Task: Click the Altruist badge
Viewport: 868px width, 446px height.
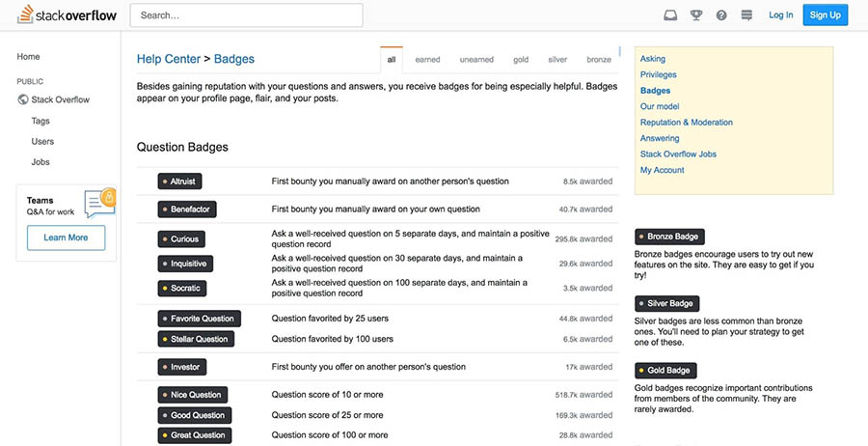Action: coord(180,181)
